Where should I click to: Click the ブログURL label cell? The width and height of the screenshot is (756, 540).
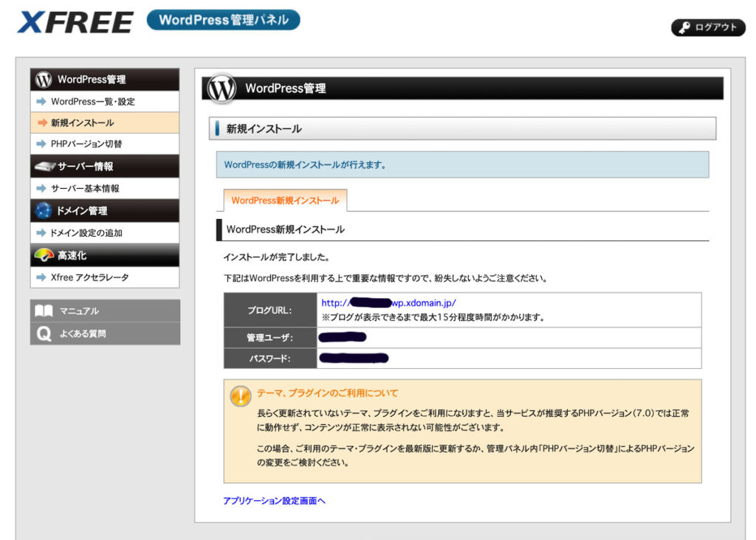click(x=270, y=311)
